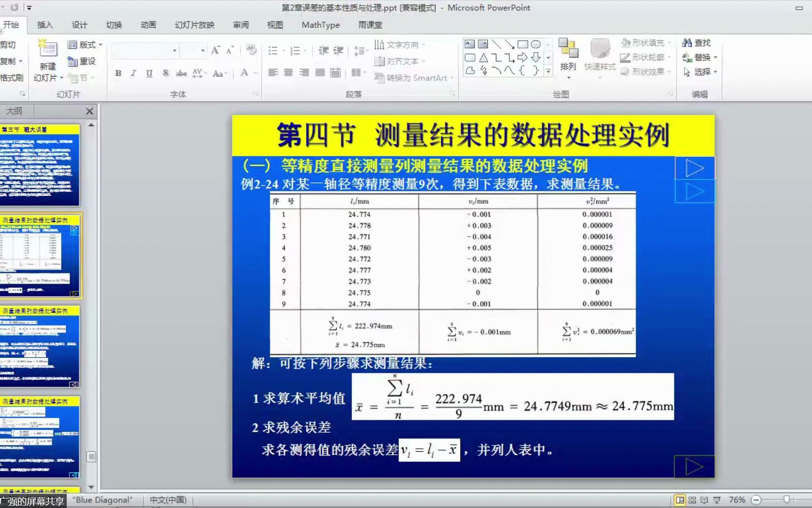The height and width of the screenshot is (508, 812).
Task: Open the MathType ribbon tab
Action: 320,25
